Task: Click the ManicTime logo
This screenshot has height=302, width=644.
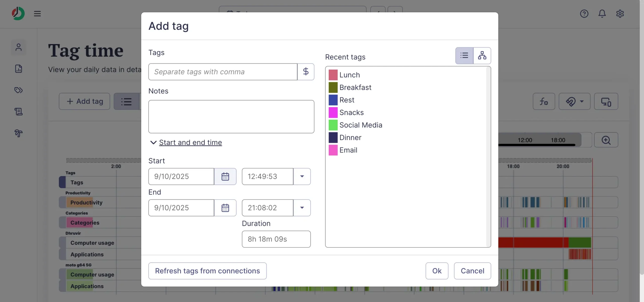Action: [18, 14]
